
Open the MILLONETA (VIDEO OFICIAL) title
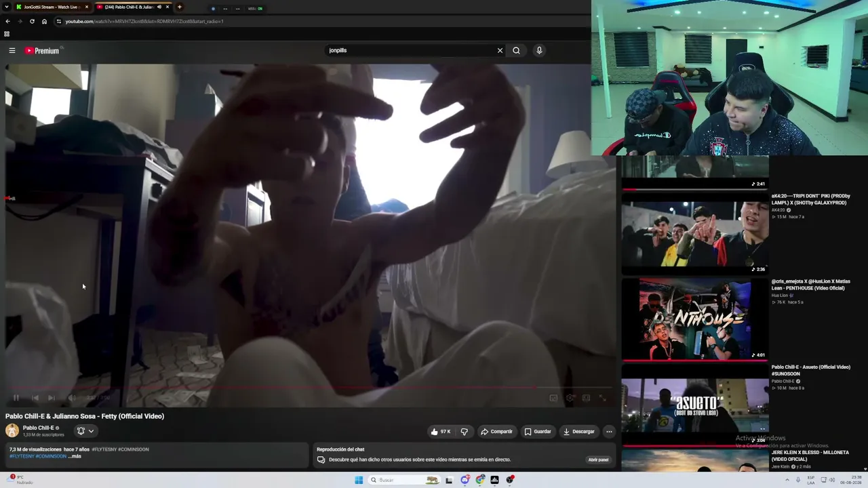[x=810, y=455]
